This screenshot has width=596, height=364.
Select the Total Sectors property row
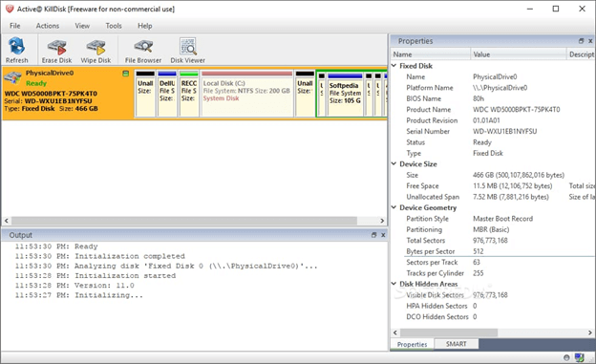[493, 241]
